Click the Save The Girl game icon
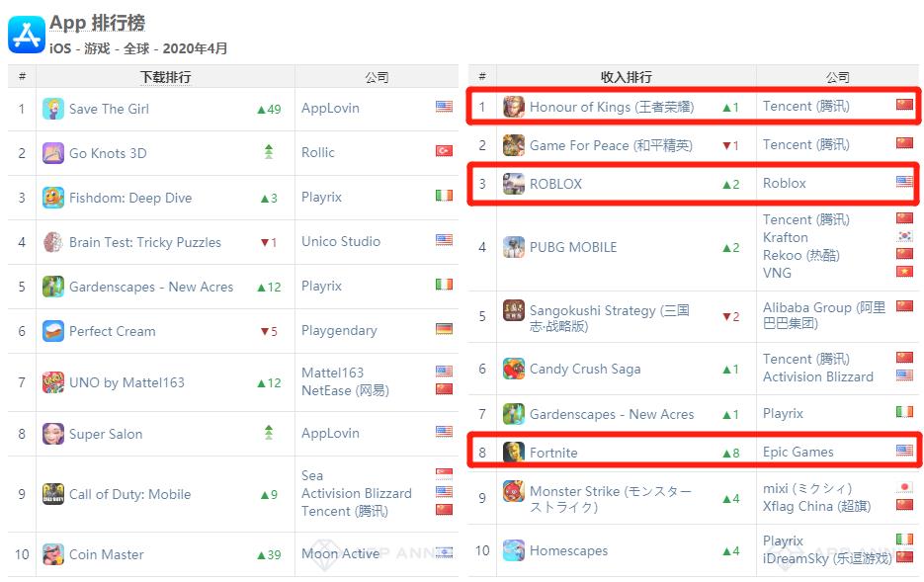The image size is (924, 582). pyautogui.click(x=53, y=109)
